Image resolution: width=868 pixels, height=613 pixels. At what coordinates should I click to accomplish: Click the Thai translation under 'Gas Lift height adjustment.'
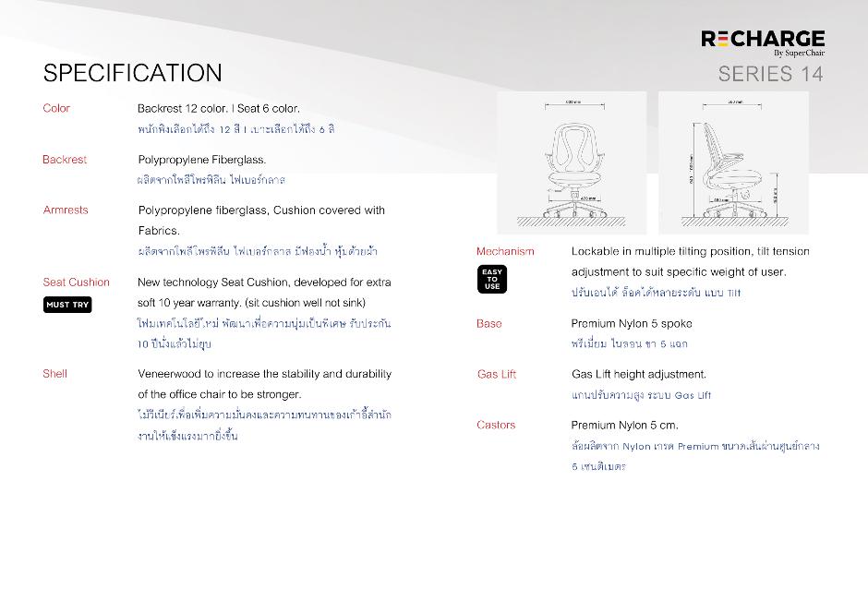pyautogui.click(x=641, y=395)
